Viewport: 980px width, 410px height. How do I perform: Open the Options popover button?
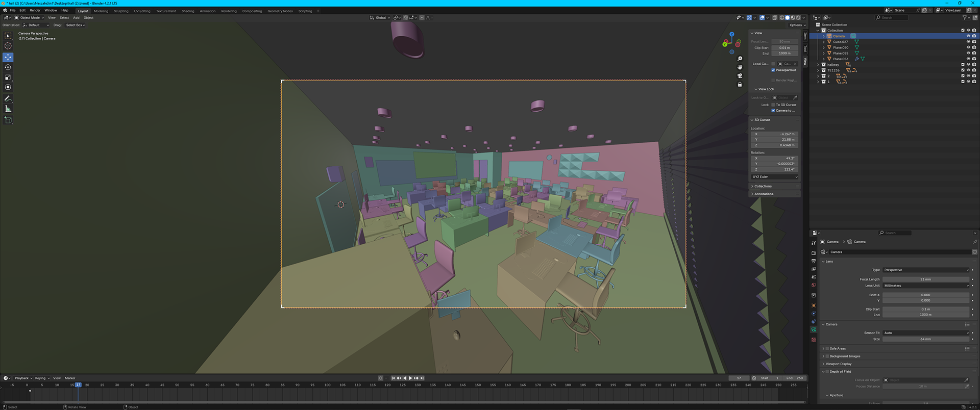[797, 25]
